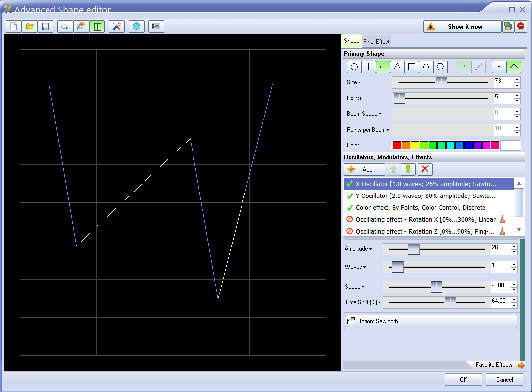Open the Amplitude parameter dropdown
The height and width of the screenshot is (392, 532).
tap(358, 249)
